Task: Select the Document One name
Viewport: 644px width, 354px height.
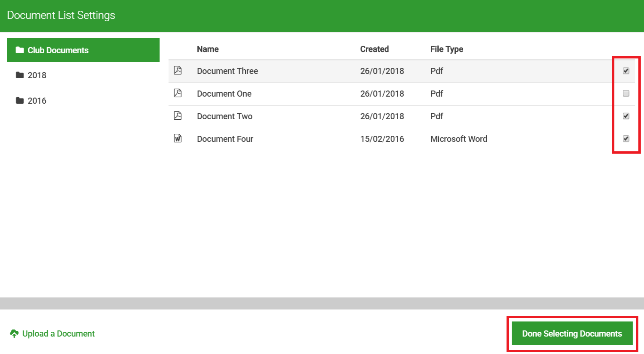Action: pyautogui.click(x=224, y=94)
